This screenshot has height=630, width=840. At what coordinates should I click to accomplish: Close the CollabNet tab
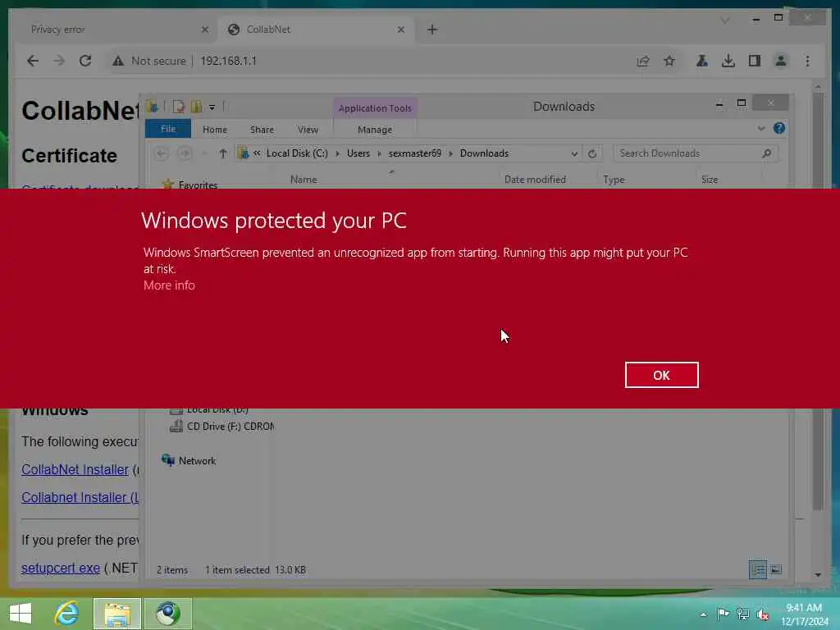coord(400,30)
